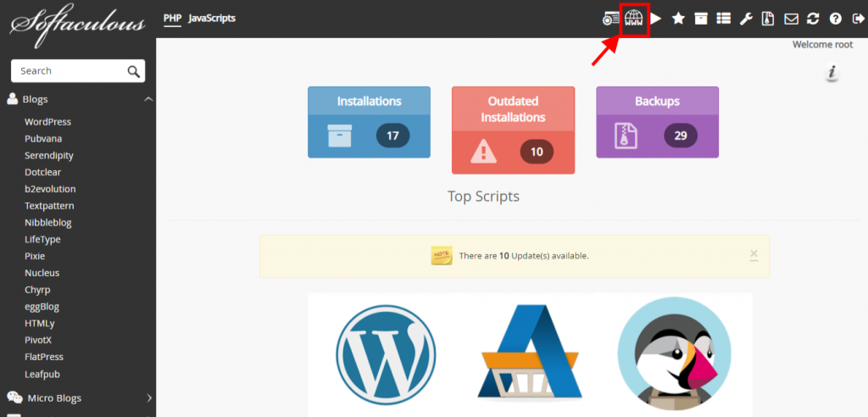Screen dimensions: 868x417
Task: Open all installations via box icon
Action: point(701,19)
